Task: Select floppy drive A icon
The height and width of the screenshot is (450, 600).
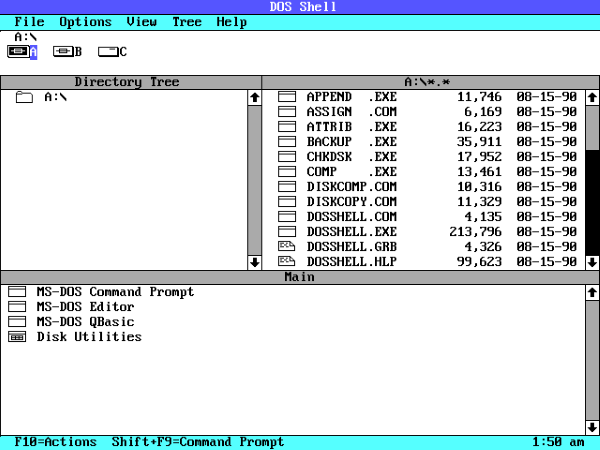Action: [x=18, y=51]
